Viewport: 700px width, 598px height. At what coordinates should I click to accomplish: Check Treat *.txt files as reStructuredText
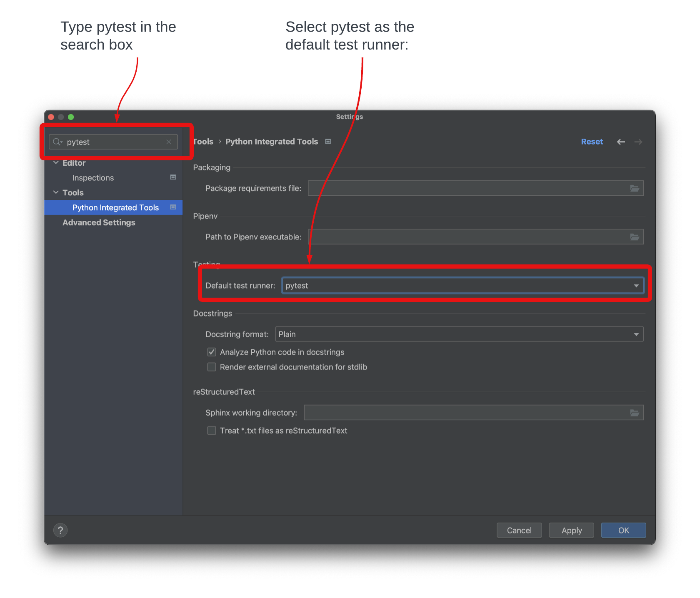(212, 430)
